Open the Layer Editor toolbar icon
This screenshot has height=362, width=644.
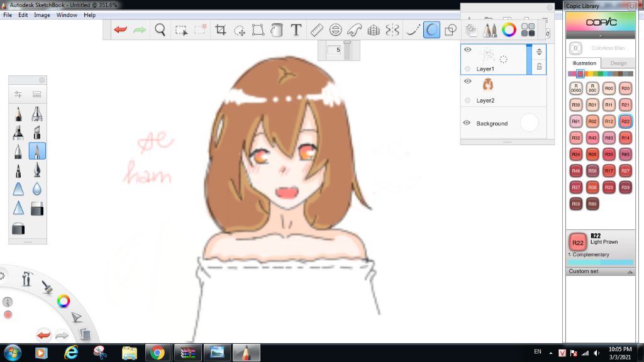[x=471, y=30]
